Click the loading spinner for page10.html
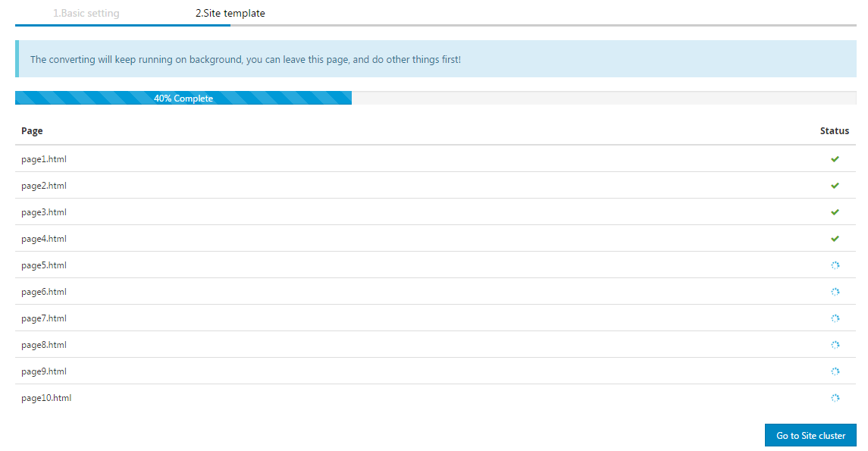 [835, 398]
